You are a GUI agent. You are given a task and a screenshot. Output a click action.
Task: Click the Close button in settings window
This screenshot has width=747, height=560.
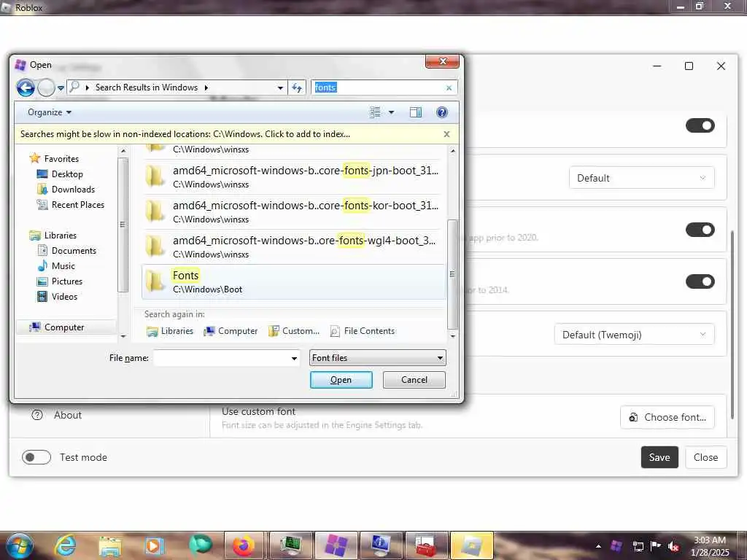click(x=705, y=457)
